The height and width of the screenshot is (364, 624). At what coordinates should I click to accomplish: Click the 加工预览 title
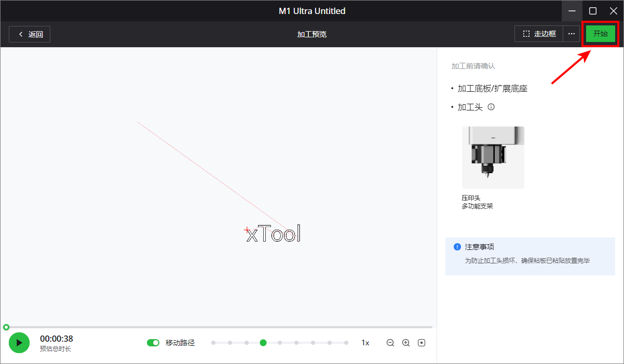(x=312, y=34)
